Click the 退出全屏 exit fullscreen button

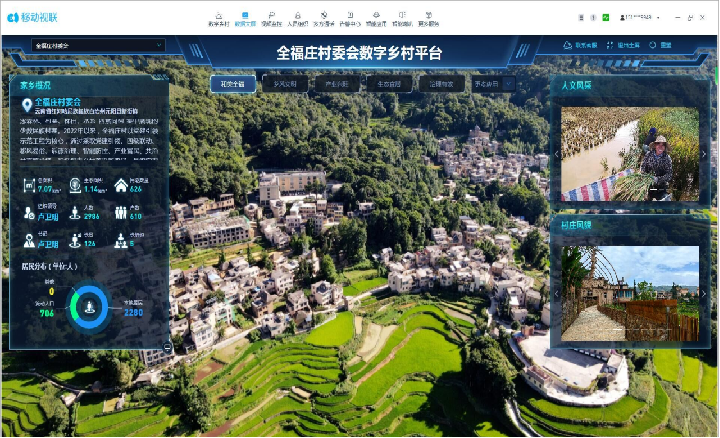[x=623, y=45]
